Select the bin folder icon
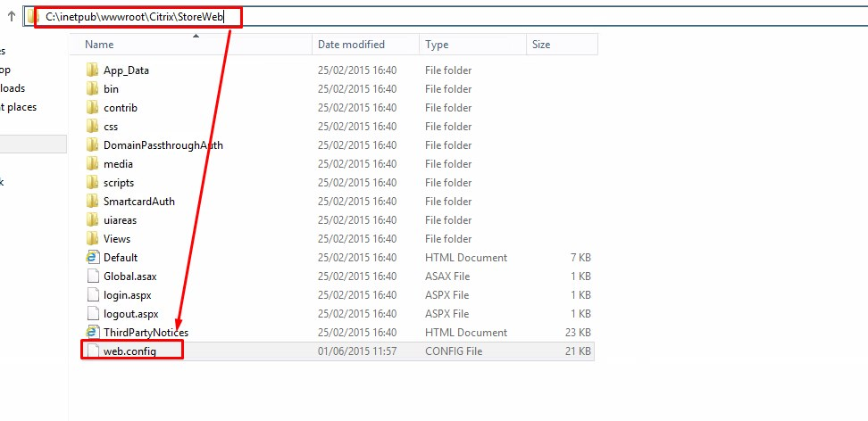 point(92,89)
